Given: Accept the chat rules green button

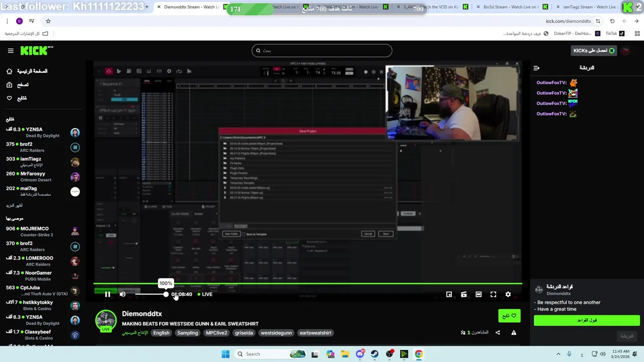Looking at the screenshot, I should (x=587, y=320).
